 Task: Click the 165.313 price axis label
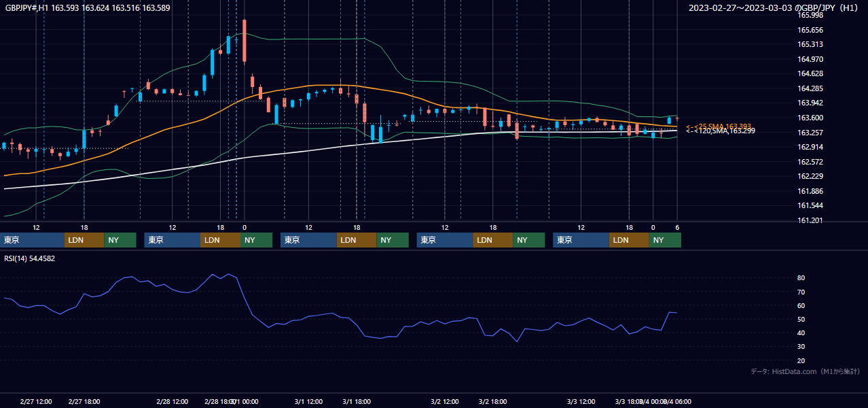[x=810, y=44]
